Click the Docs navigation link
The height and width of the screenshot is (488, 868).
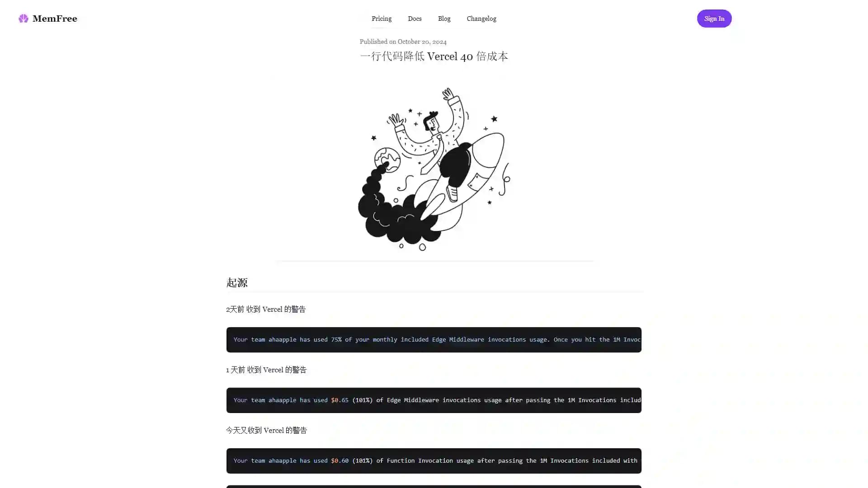pyautogui.click(x=414, y=19)
